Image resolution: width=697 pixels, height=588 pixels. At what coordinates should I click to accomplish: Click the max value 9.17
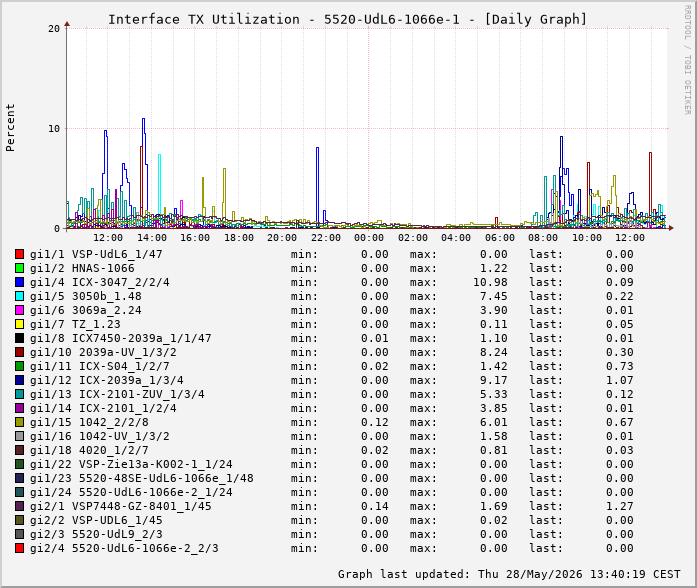493,380
